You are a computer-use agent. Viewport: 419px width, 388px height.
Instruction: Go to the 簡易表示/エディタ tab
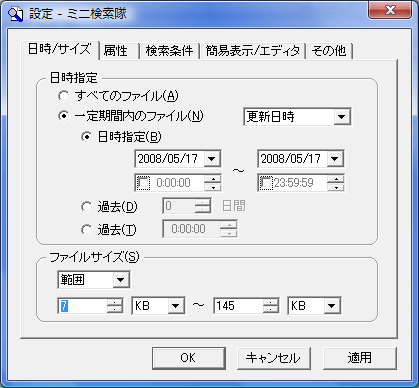tap(253, 51)
